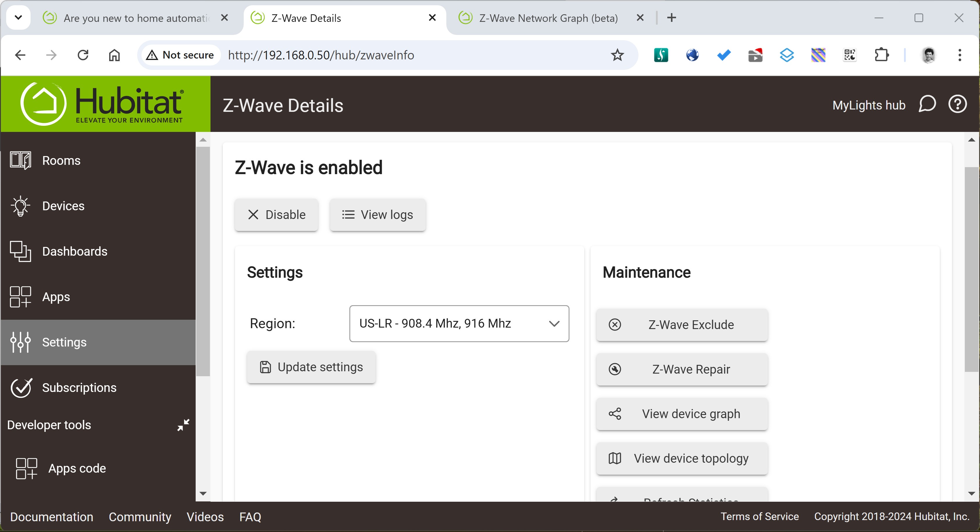Image resolution: width=980 pixels, height=532 pixels.
Task: Collapse the Developer tools section
Action: [x=183, y=425]
